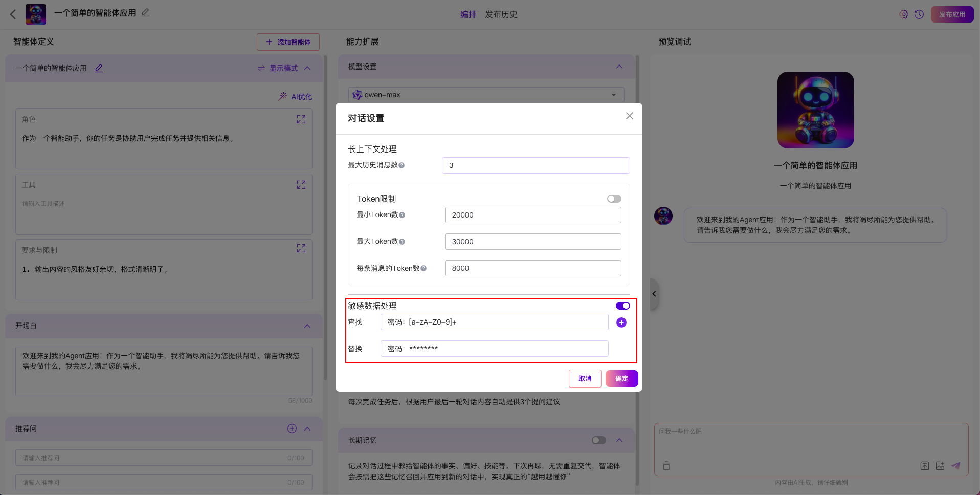Toggle the Token限制 switch
Viewport: 980px width, 495px height.
614,199
